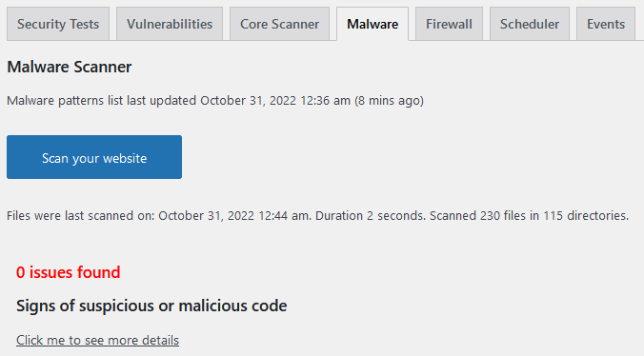Click the Scanned 230 files in 115 directories text

[x=529, y=215]
